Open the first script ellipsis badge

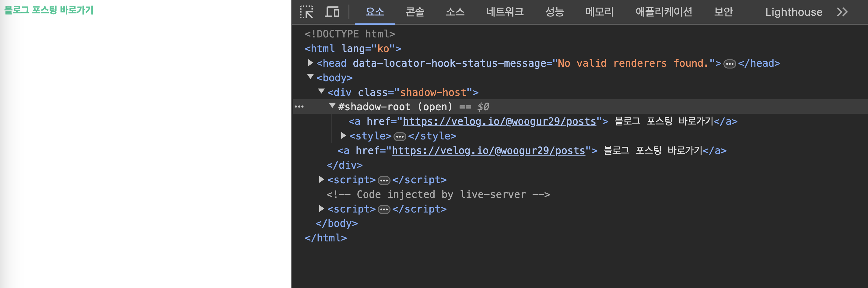click(384, 181)
